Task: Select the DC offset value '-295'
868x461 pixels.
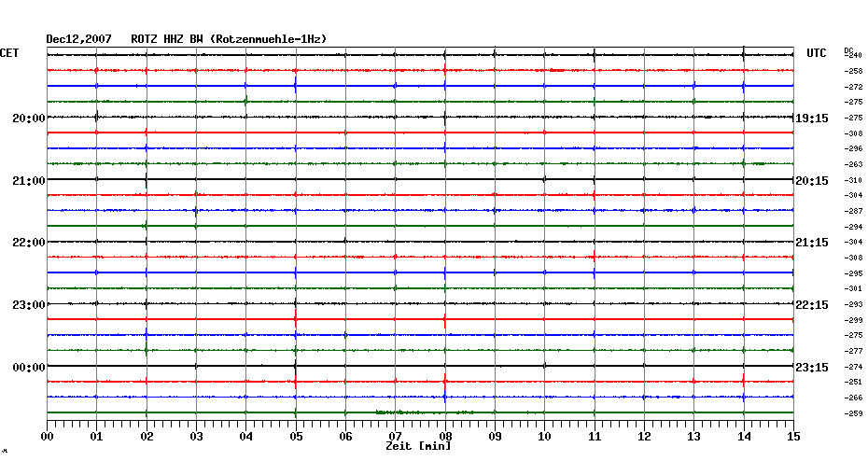Action: click(854, 273)
